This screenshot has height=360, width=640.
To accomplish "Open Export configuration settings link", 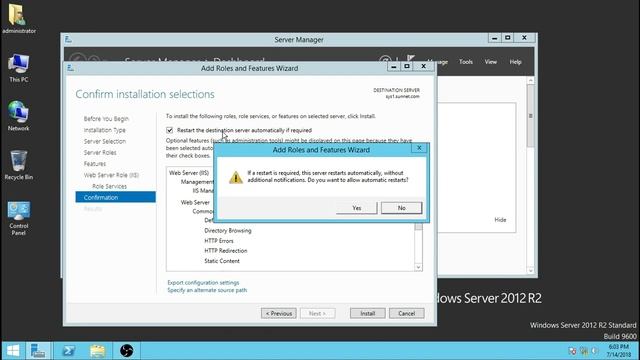I will tap(203, 282).
